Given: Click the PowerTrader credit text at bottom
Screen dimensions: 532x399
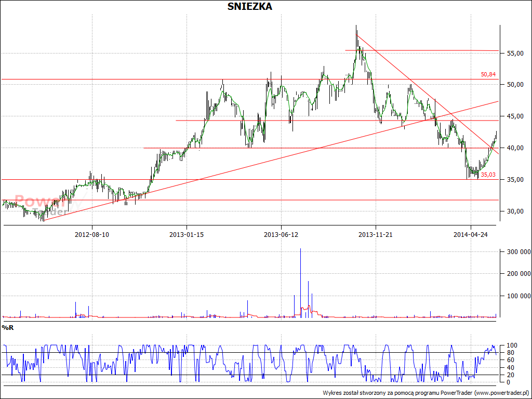Looking at the screenshot, I should click(x=426, y=393).
